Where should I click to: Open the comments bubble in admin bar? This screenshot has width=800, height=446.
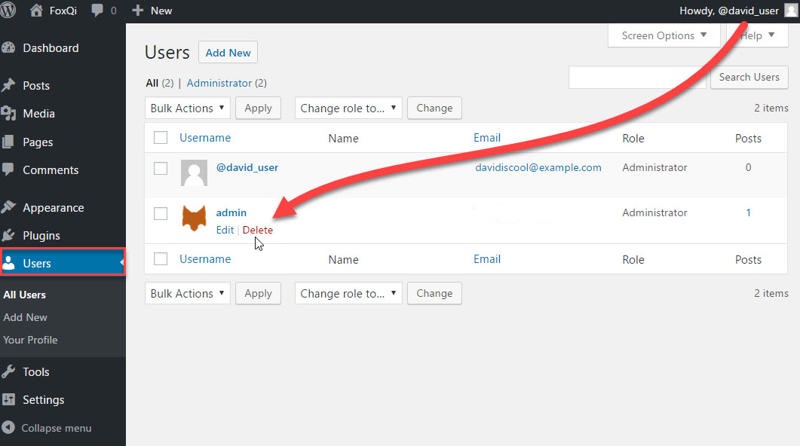tap(100, 11)
